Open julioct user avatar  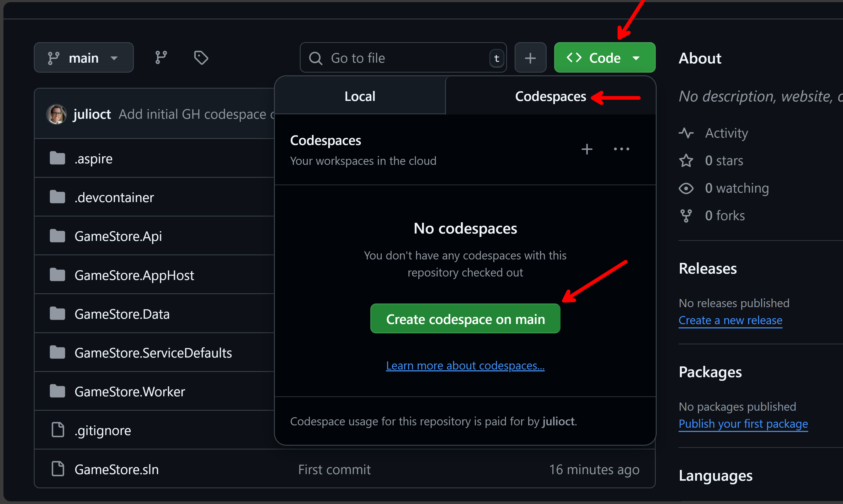click(56, 114)
